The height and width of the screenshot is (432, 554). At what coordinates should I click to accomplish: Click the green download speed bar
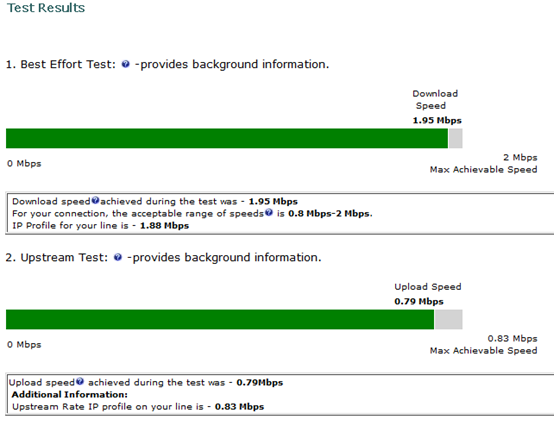[x=227, y=138]
